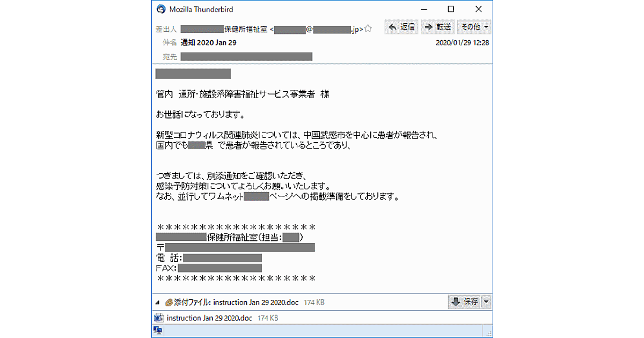Reply using the 返信 button

click(401, 27)
